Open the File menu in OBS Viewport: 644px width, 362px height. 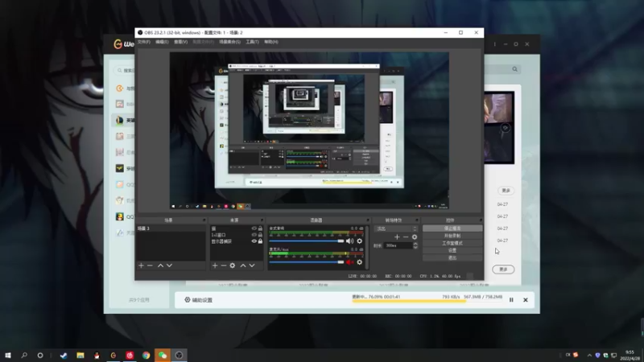click(144, 42)
